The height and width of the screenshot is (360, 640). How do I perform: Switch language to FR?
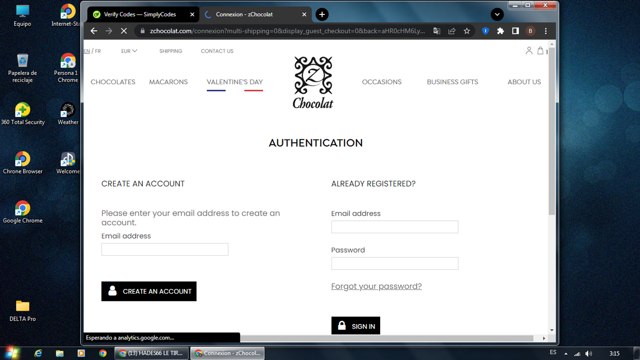pos(98,51)
